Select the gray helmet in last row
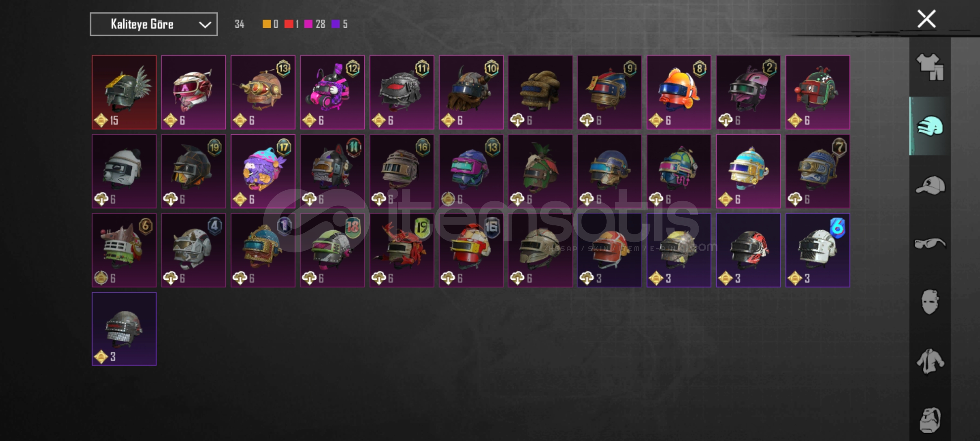This screenshot has height=441, width=980. (124, 329)
